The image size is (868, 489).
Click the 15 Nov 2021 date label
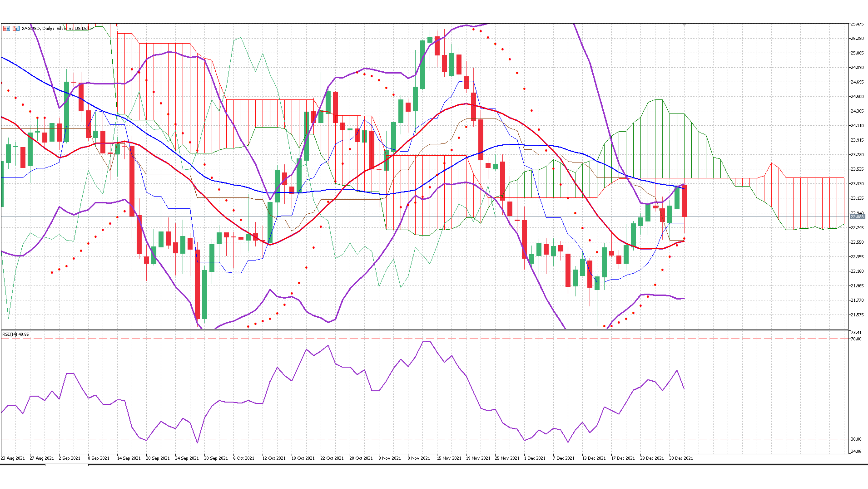pos(449,458)
